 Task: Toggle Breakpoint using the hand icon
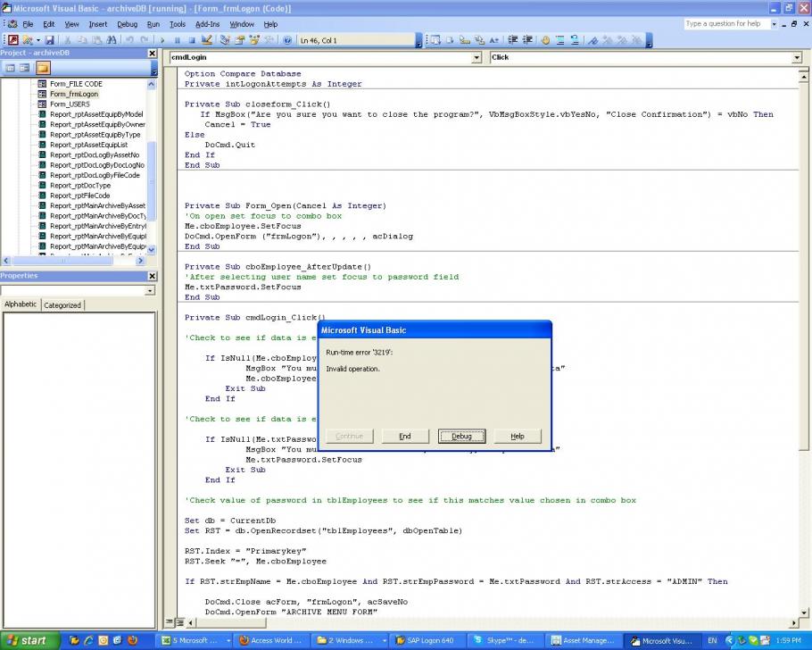click(545, 40)
